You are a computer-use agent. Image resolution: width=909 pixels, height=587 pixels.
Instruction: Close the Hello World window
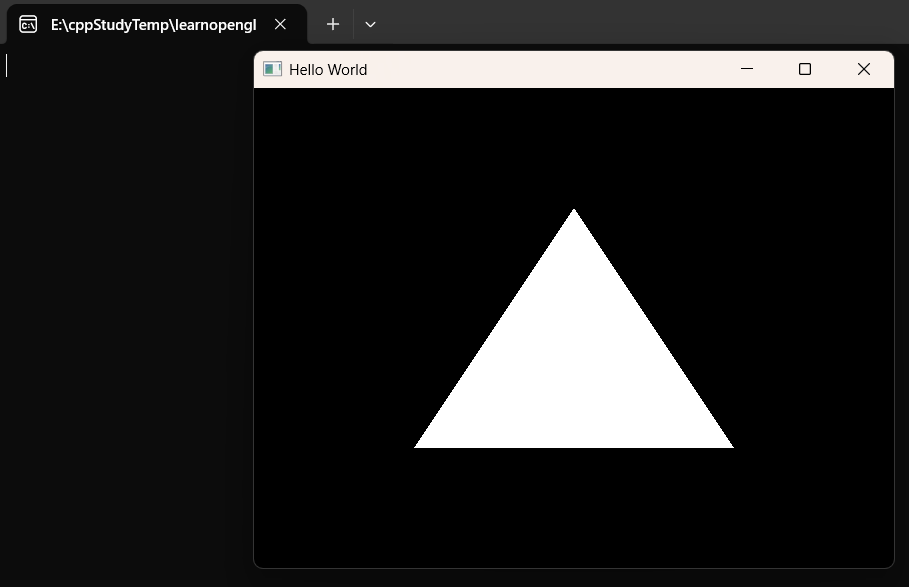(864, 69)
